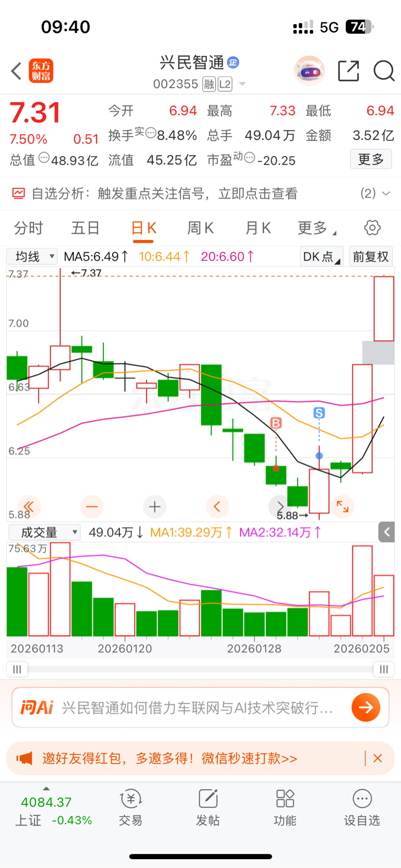This screenshot has width=401, height=868.
Task: Tap the 融 margin tag
Action: (209, 84)
